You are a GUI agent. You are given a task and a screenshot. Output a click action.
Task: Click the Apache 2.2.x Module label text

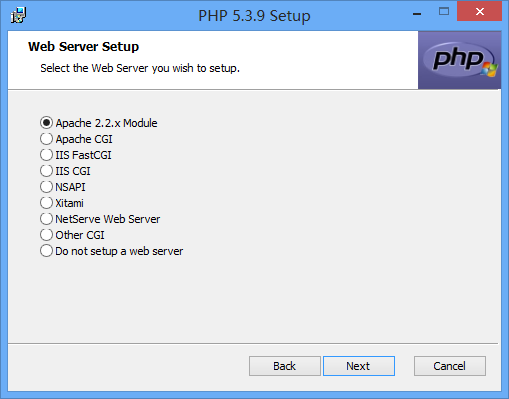click(106, 123)
